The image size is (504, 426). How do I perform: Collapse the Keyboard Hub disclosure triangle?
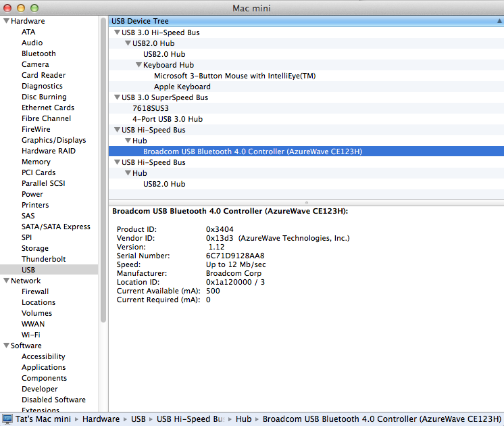[138, 65]
